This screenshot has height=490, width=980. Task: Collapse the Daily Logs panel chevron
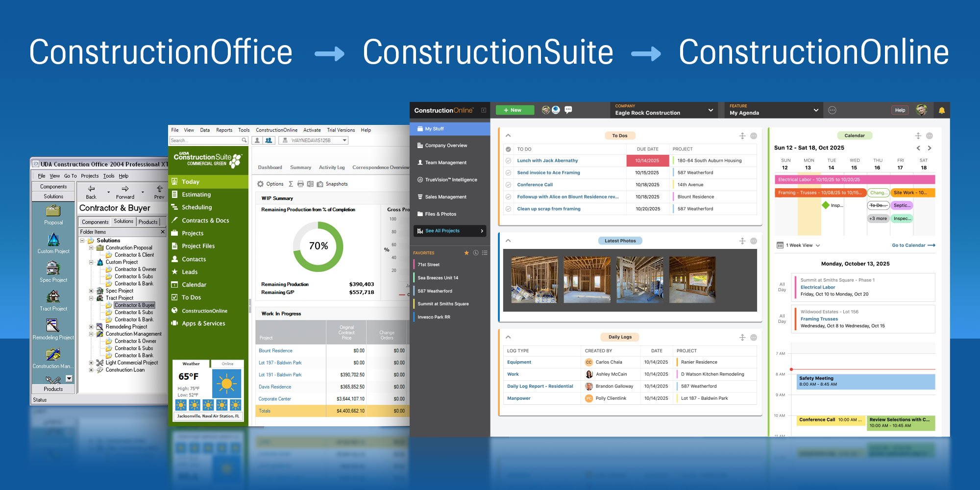pos(508,337)
